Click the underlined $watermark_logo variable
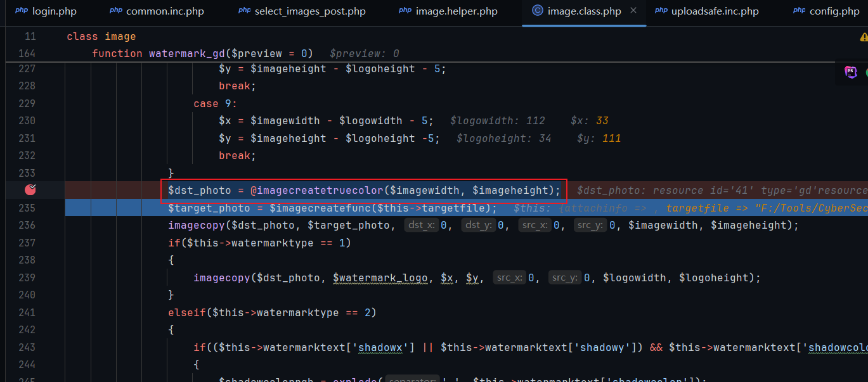868x382 pixels. pyautogui.click(x=372, y=278)
